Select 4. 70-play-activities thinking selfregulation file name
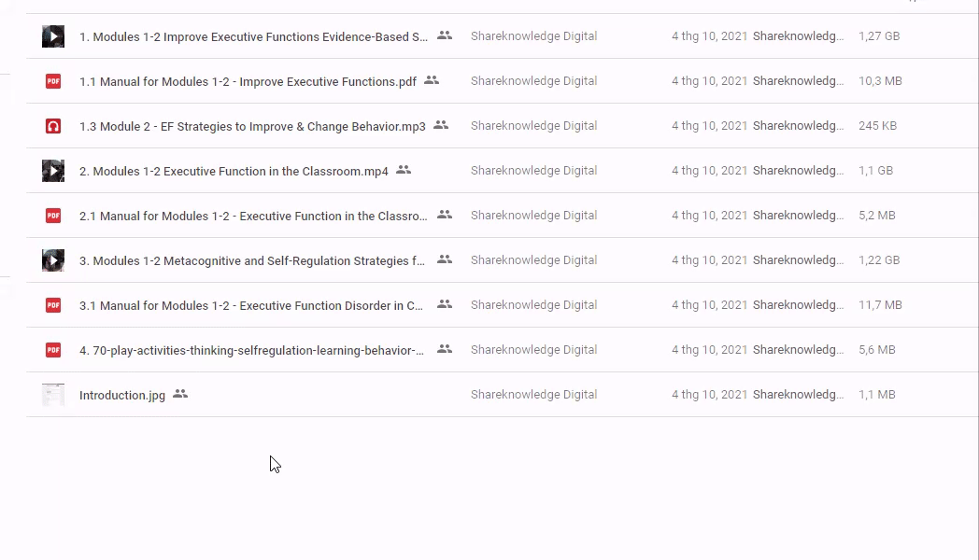The width and height of the screenshot is (979, 560). [x=251, y=351]
